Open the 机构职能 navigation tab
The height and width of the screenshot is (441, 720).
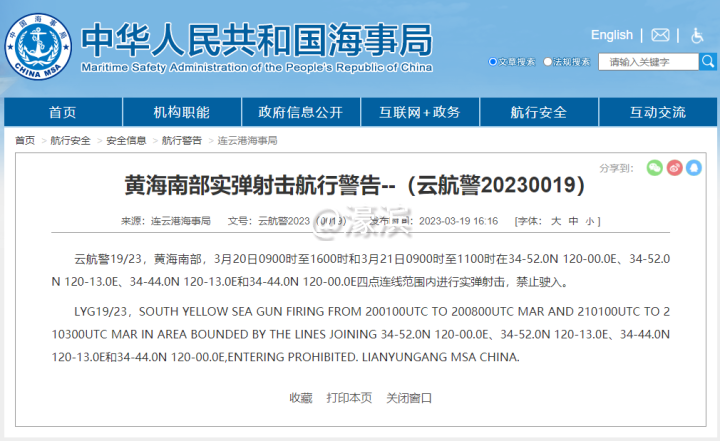[182, 112]
